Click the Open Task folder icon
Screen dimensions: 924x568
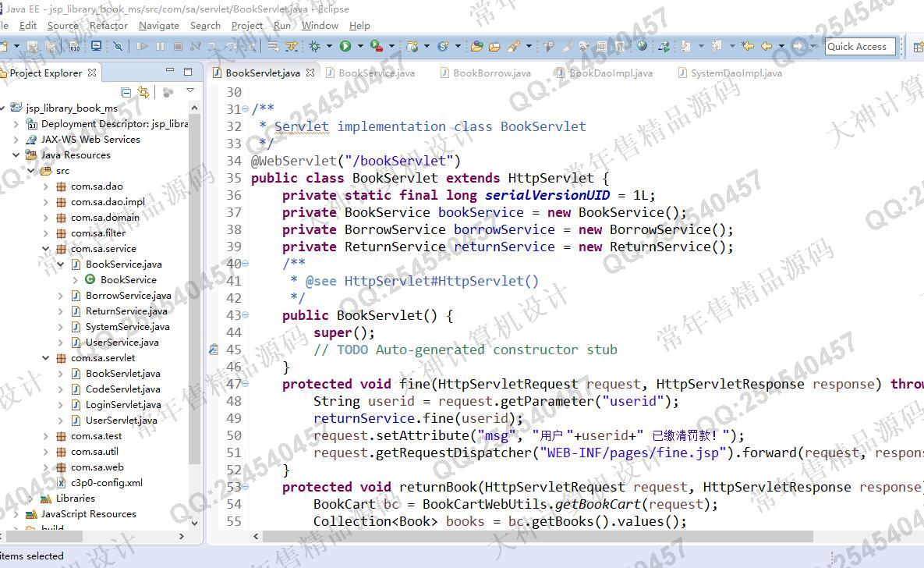[494, 47]
